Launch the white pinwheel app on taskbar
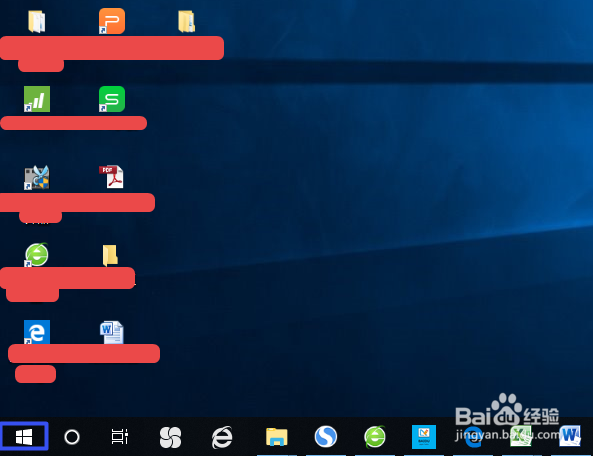 tap(170, 437)
